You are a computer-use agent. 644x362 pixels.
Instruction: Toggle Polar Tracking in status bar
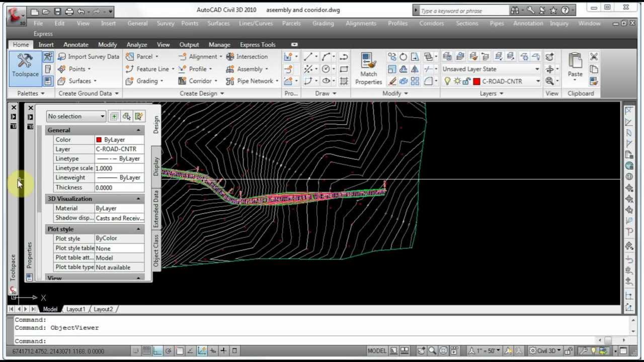[x=169, y=351]
